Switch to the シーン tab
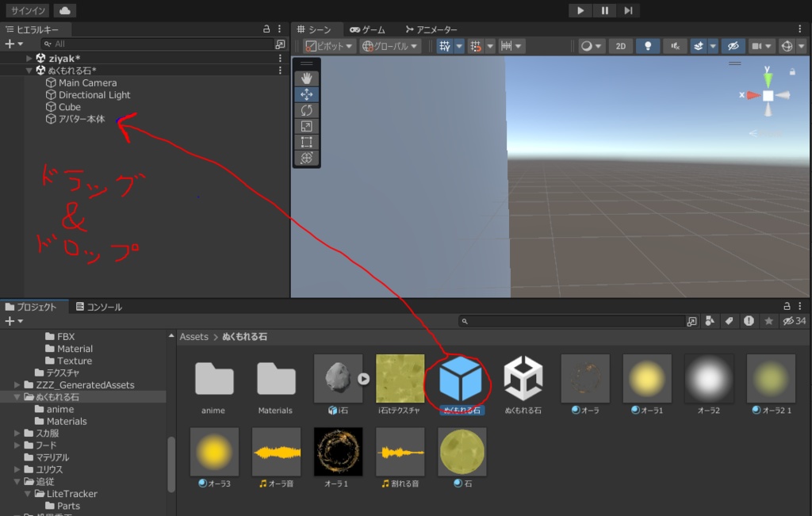 314,29
